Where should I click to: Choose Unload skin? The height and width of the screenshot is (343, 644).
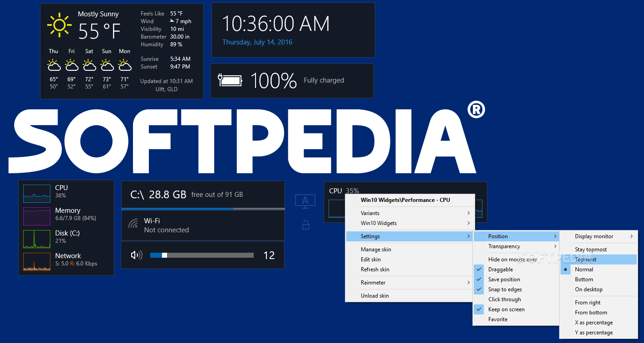point(410,296)
